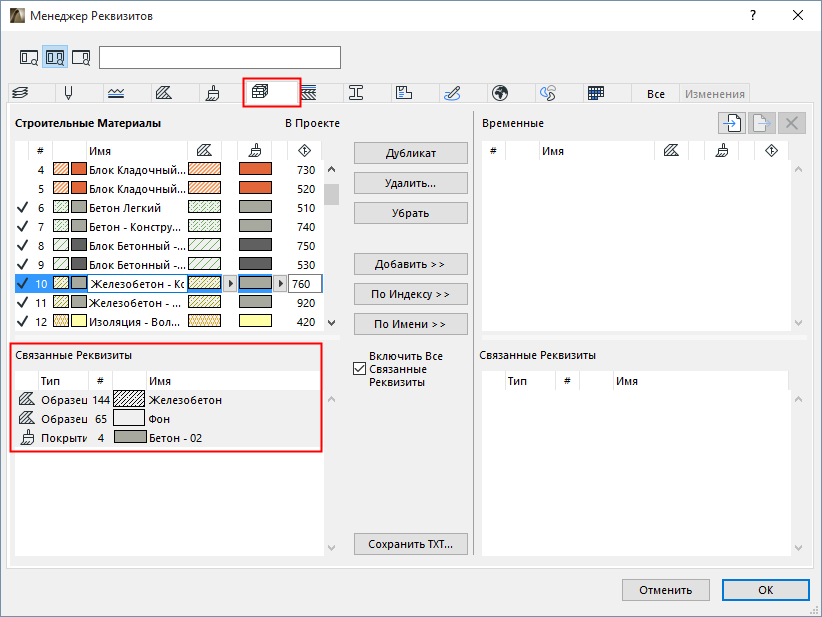Viewport: 822px width, 617px height.
Task: Click the search text field
Action: [x=220, y=57]
